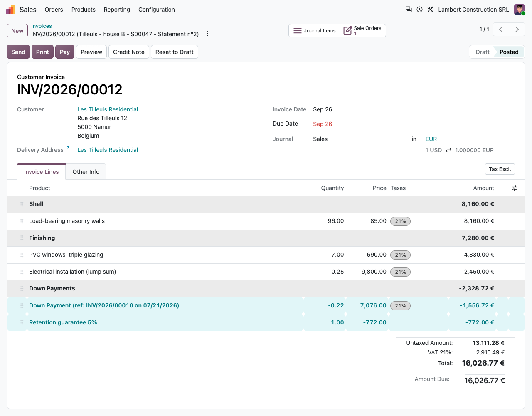This screenshot has width=532, height=416.
Task: Click the Posted status stage
Action: tap(509, 52)
